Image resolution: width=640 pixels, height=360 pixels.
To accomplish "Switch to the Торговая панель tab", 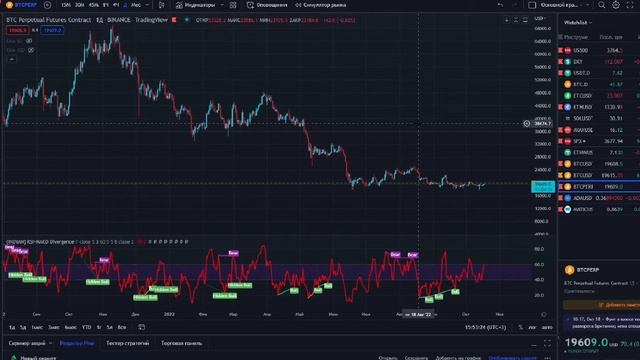I will coord(181,343).
